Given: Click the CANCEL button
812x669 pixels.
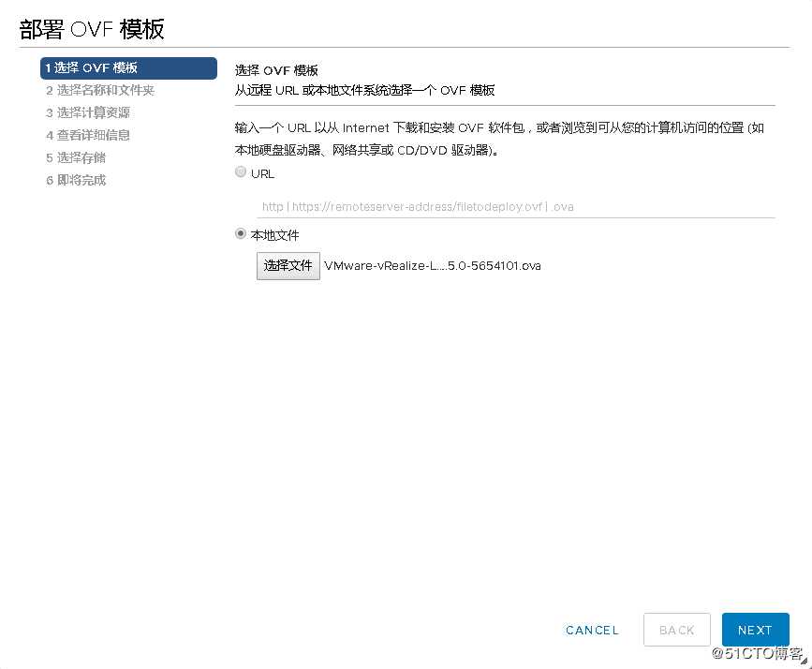Looking at the screenshot, I should pos(592,631).
